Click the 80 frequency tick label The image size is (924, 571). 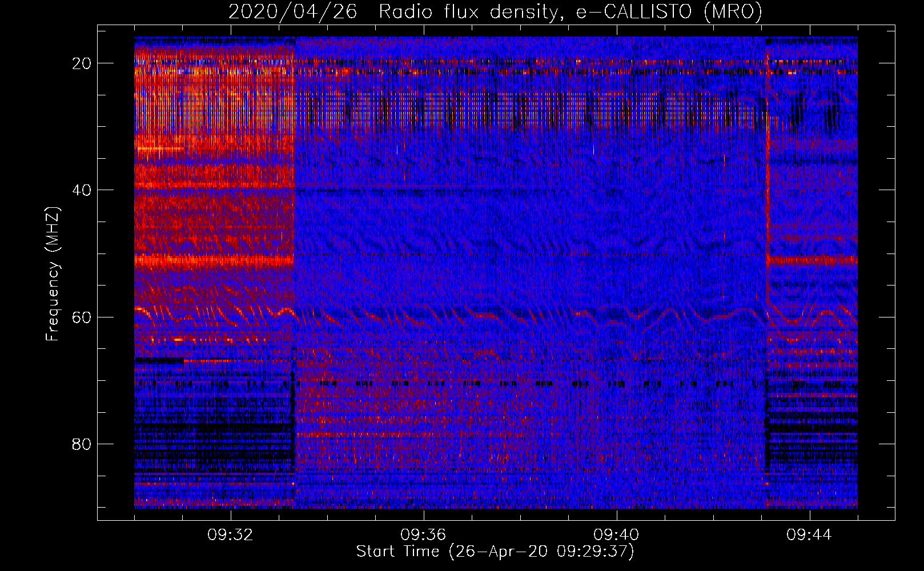pyautogui.click(x=82, y=444)
